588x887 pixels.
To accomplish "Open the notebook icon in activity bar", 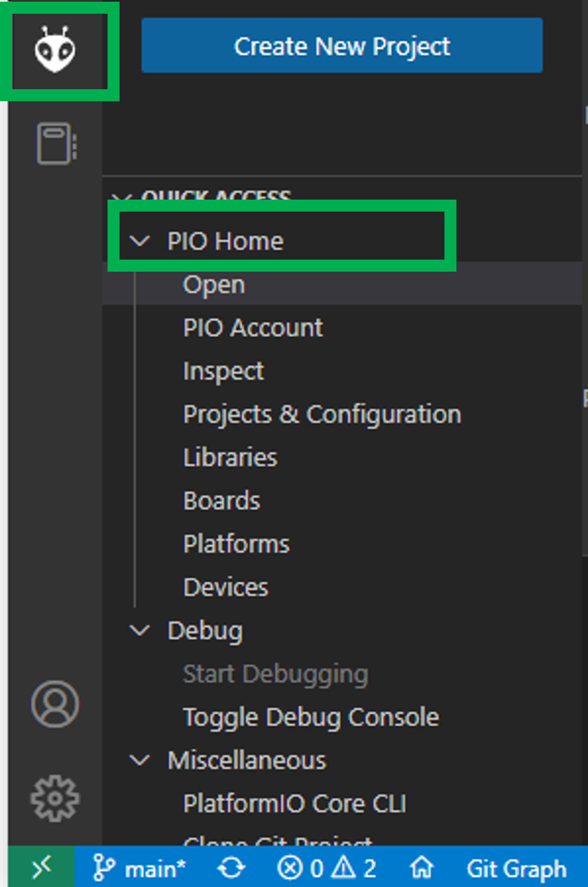I will click(x=56, y=143).
